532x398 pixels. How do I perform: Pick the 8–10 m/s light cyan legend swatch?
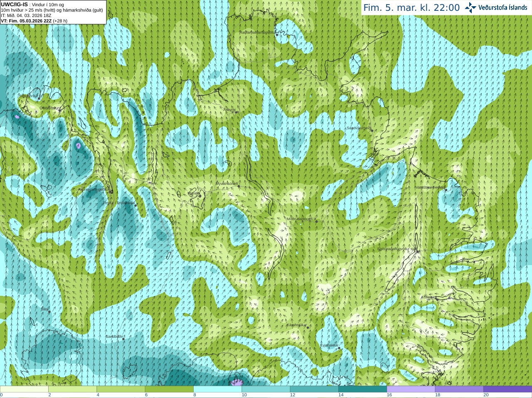218,389
